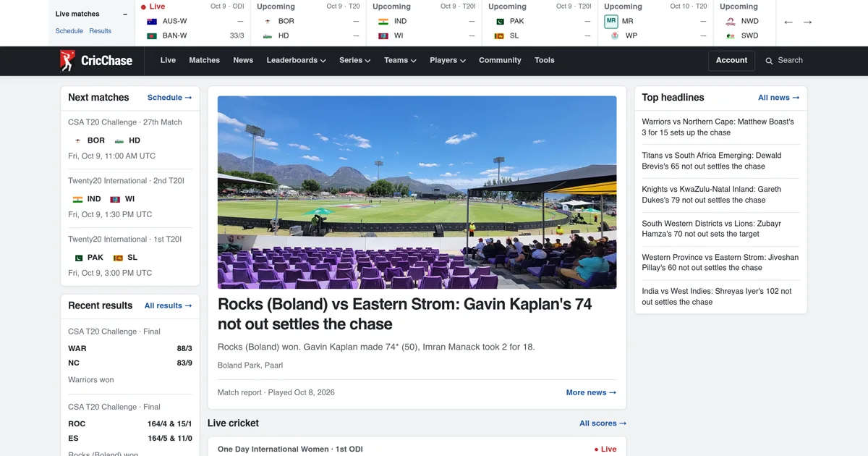Click the Search field in the navbar
The height and width of the screenshot is (456, 868).
[785, 61]
